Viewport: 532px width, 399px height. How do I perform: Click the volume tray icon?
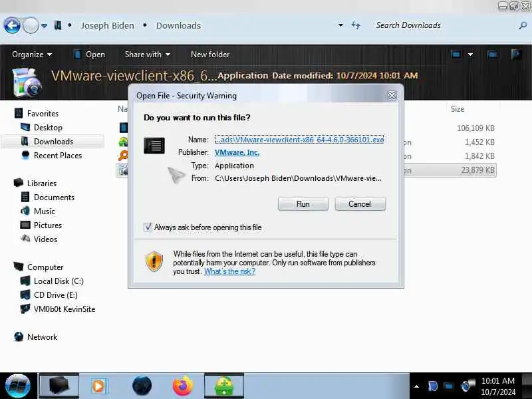point(467,386)
